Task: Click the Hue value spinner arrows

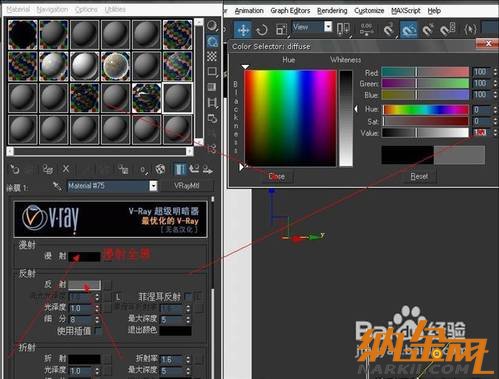Action: click(495, 110)
